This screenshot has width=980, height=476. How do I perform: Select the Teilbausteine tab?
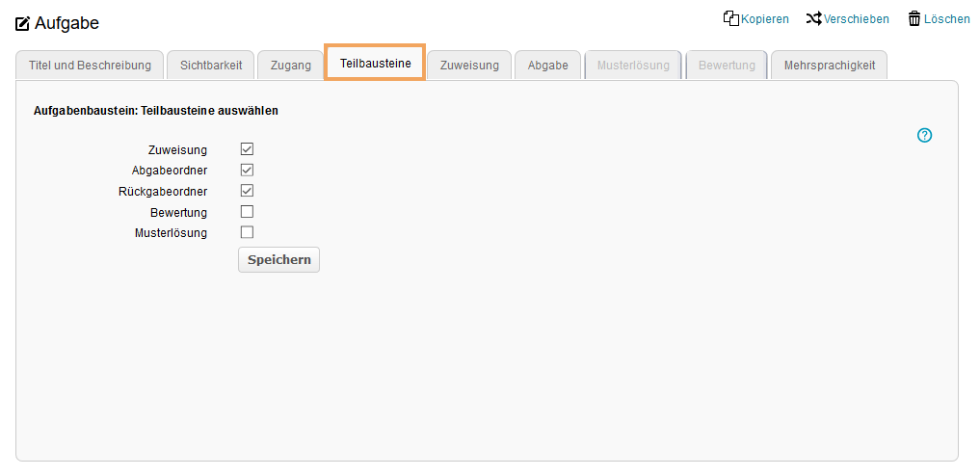(375, 64)
